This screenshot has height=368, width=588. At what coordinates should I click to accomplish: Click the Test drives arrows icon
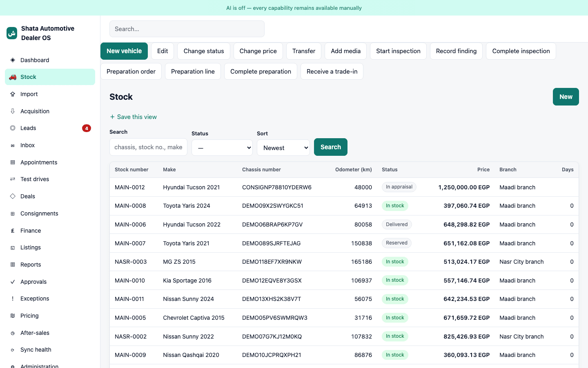click(x=13, y=179)
